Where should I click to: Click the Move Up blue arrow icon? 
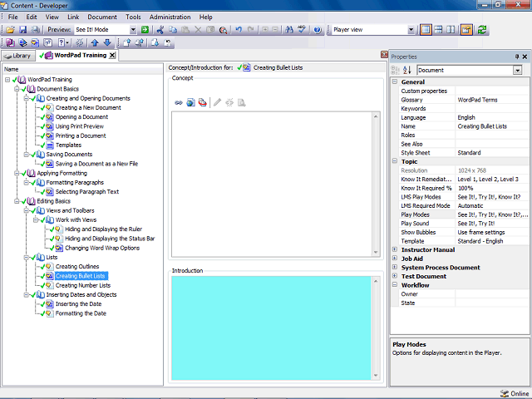(95, 42)
